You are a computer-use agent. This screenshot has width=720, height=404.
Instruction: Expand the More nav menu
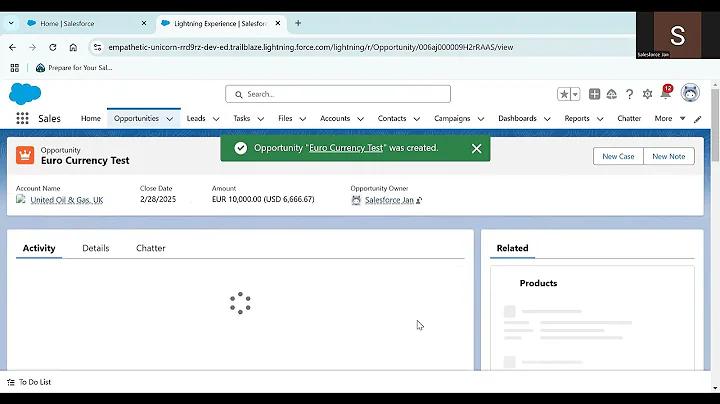670,118
